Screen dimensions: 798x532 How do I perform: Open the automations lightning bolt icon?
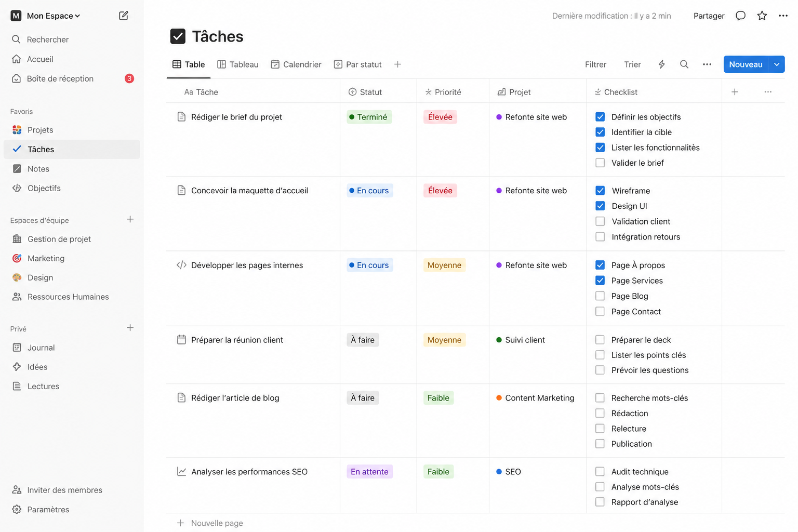click(661, 64)
